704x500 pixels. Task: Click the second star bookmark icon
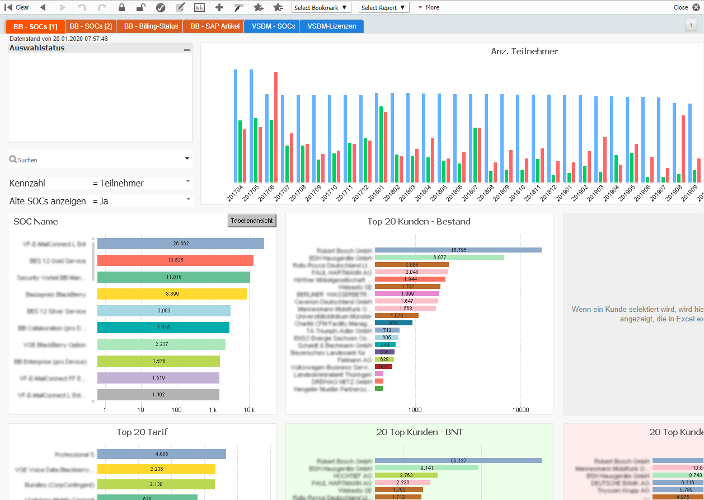pos(277,7)
